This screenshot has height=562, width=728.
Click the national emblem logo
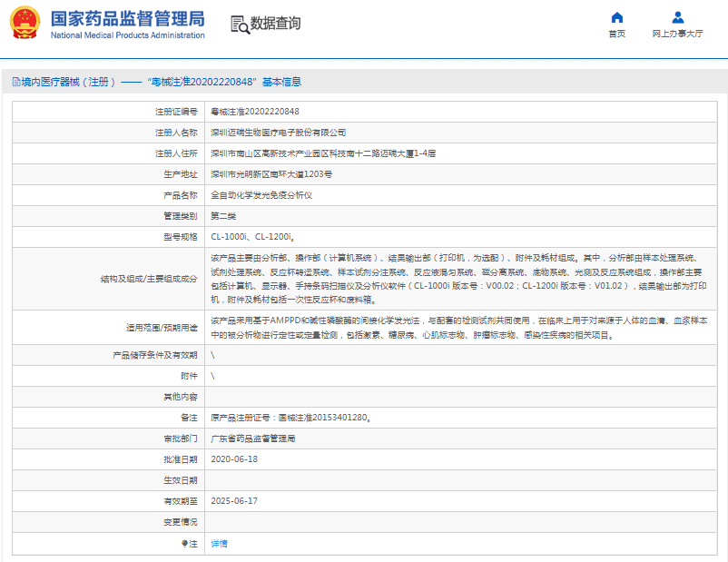point(25,25)
